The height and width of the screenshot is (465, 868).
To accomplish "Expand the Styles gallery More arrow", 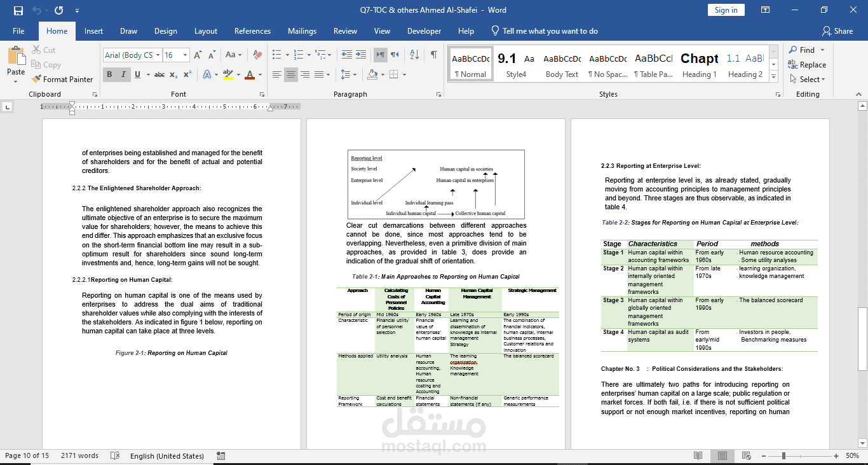I will tap(773, 77).
